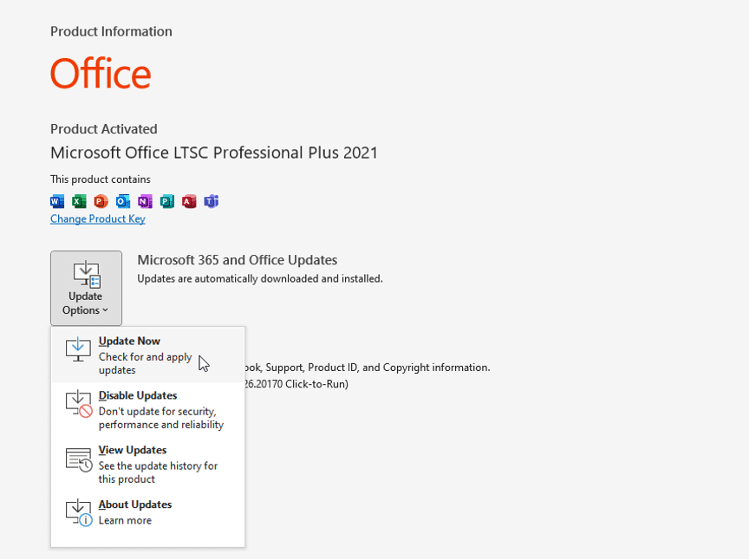
Task: Select About Updates menu entry
Action: click(x=147, y=512)
